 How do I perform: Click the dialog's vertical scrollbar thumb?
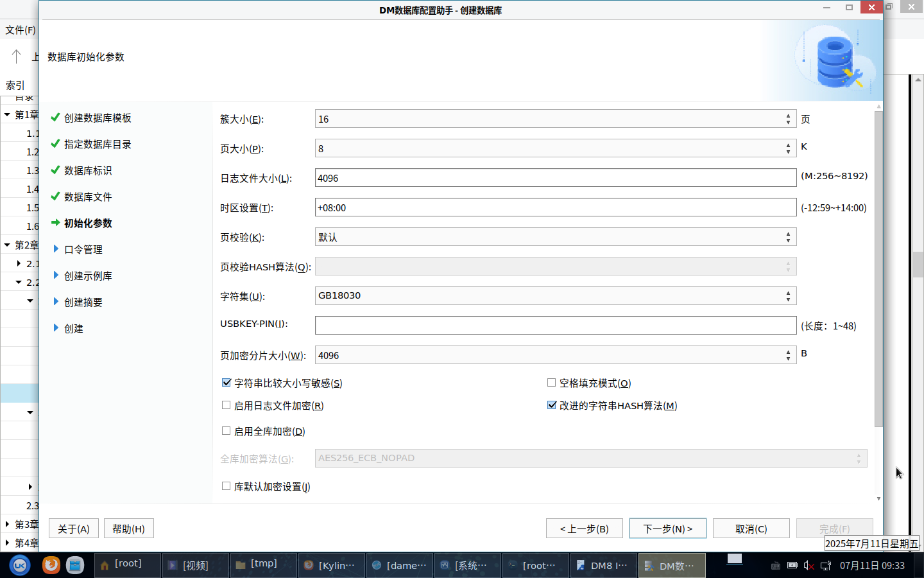pyautogui.click(x=878, y=270)
